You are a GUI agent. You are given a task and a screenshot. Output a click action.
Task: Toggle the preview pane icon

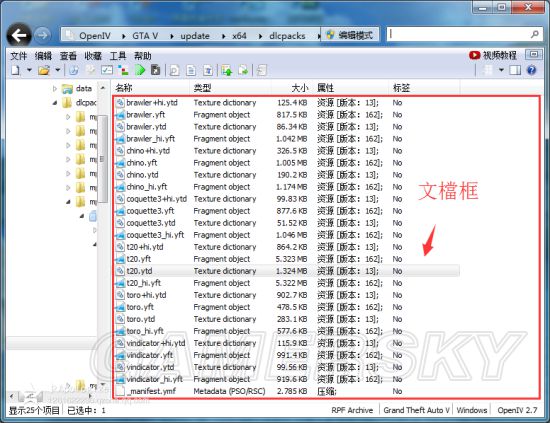point(515,70)
